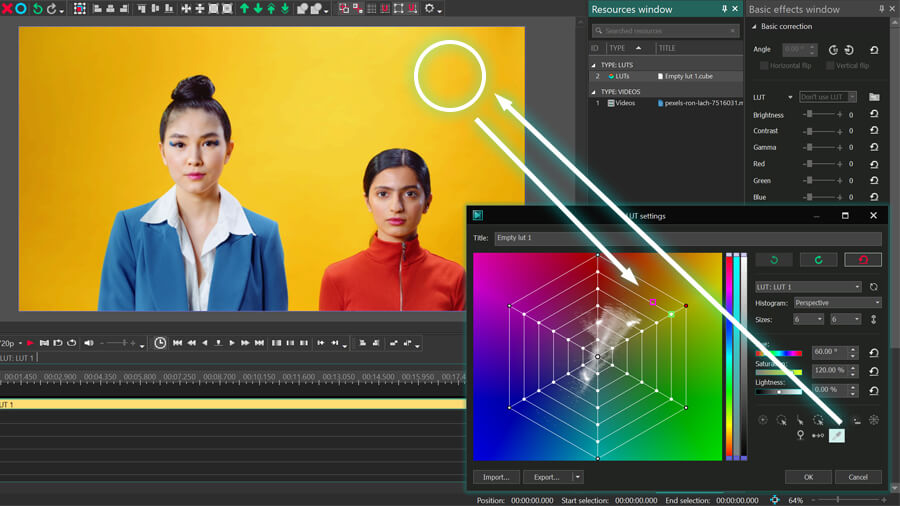Click the yellow LUT 1 timeline clip
This screenshot has height=506, width=900.
pyautogui.click(x=232, y=404)
